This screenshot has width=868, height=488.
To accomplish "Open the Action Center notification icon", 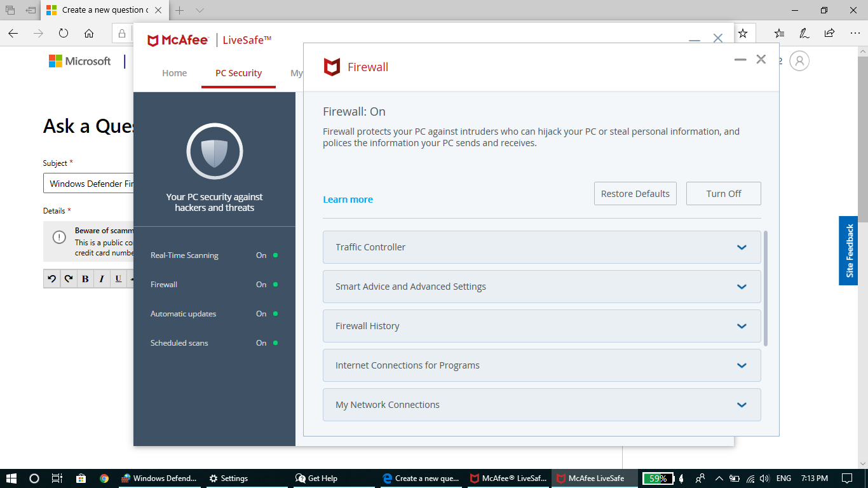I will tap(847, 478).
